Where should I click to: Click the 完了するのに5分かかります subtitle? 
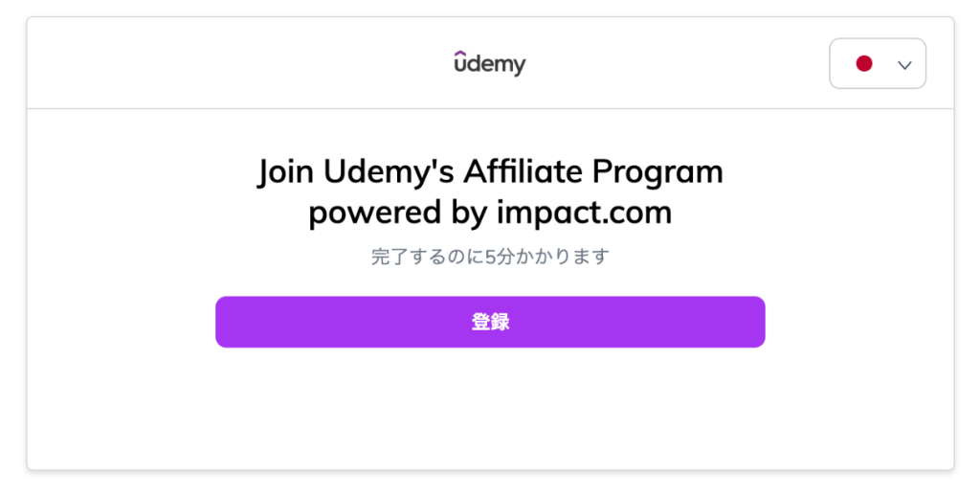click(x=490, y=257)
